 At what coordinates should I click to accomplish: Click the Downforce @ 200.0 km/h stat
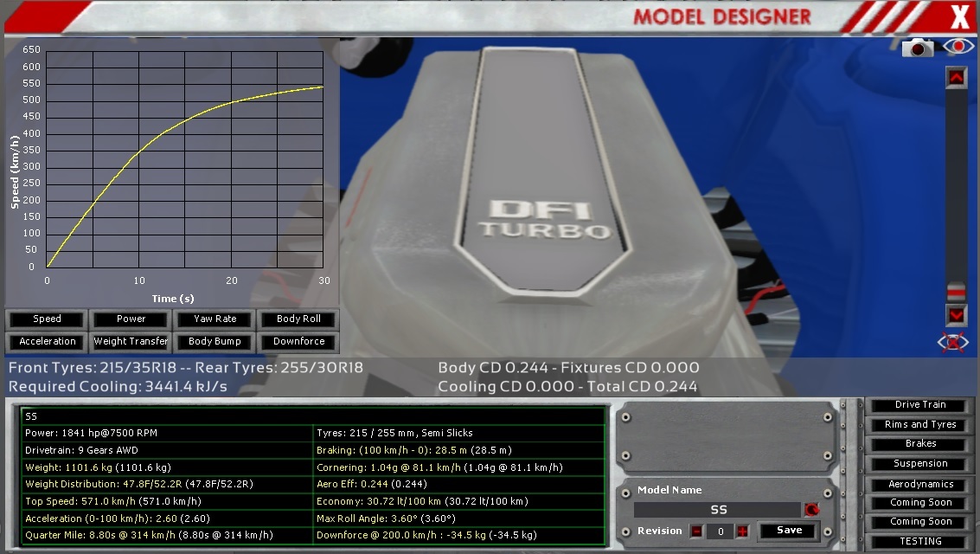pos(426,535)
